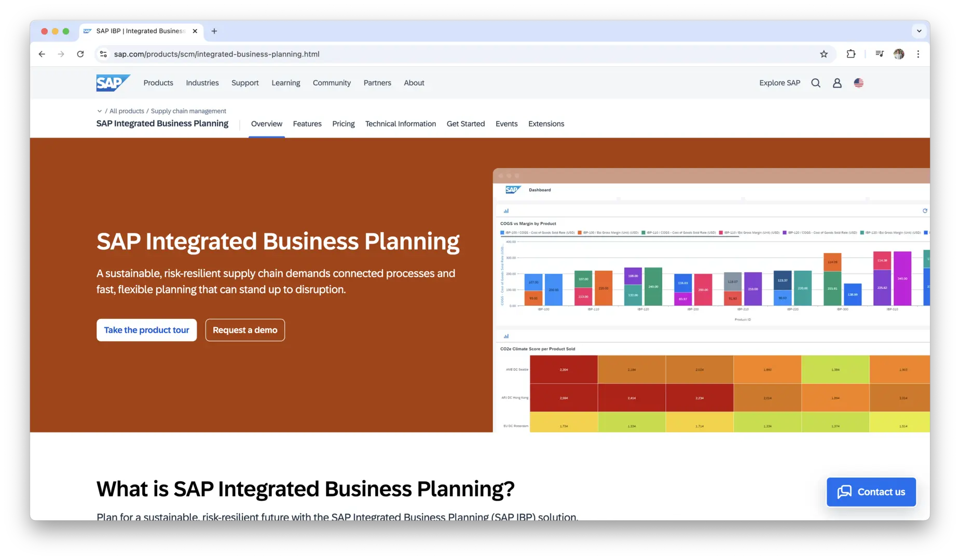Expand the breadcrumb chevron before All products
960x560 pixels.
100,111
